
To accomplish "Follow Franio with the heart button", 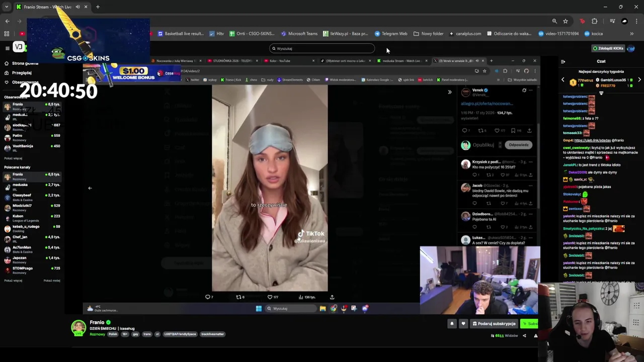I will click(x=463, y=324).
